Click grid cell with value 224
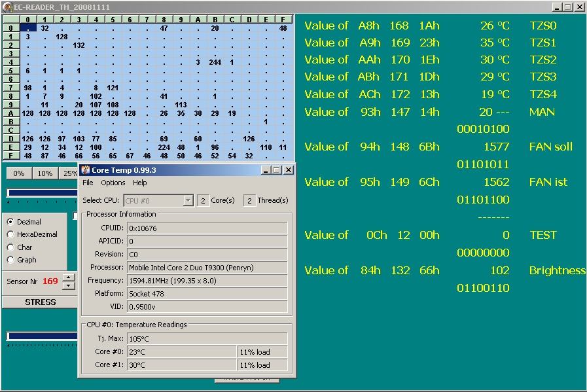This screenshot has height=392, width=587. [164, 147]
